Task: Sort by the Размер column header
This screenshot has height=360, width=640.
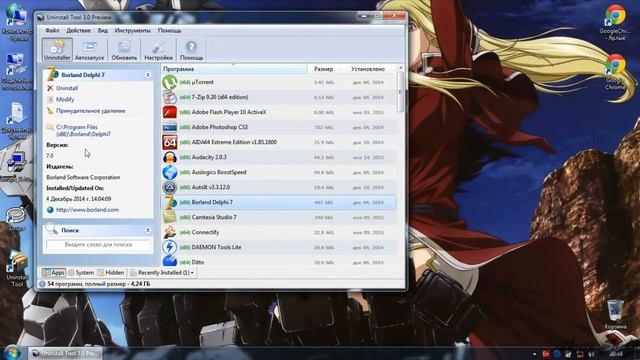Action: (x=323, y=69)
